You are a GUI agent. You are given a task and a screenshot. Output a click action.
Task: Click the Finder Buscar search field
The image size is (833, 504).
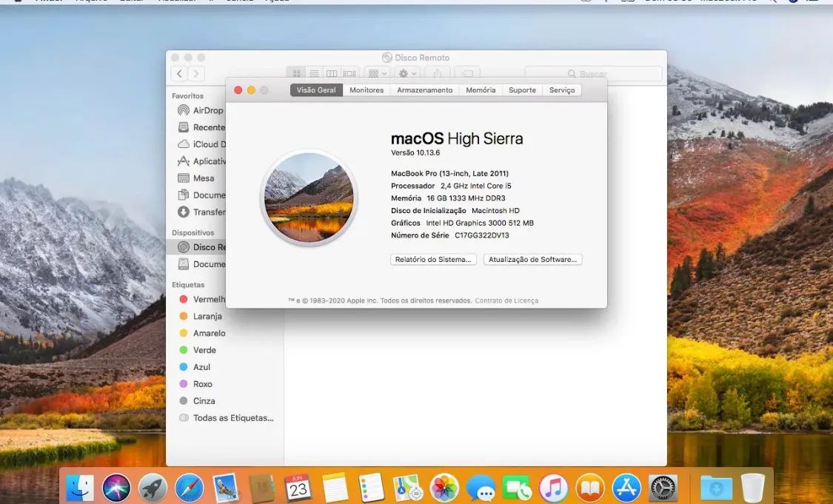(x=593, y=73)
